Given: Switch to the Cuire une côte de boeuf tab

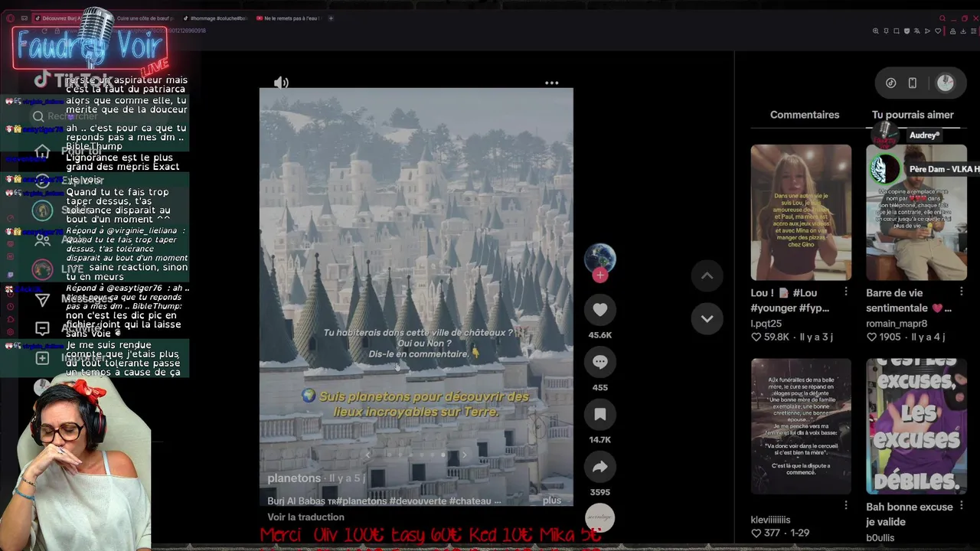Looking at the screenshot, I should point(145,18).
